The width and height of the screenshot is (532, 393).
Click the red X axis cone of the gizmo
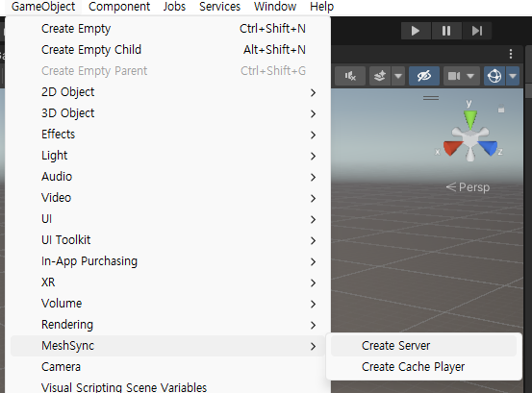coord(452,148)
